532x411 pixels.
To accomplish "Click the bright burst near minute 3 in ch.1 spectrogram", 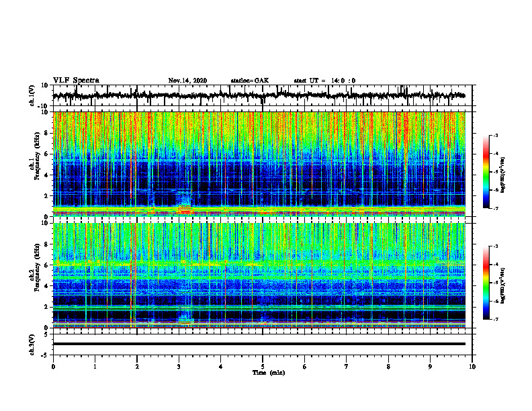I will pyautogui.click(x=185, y=203).
